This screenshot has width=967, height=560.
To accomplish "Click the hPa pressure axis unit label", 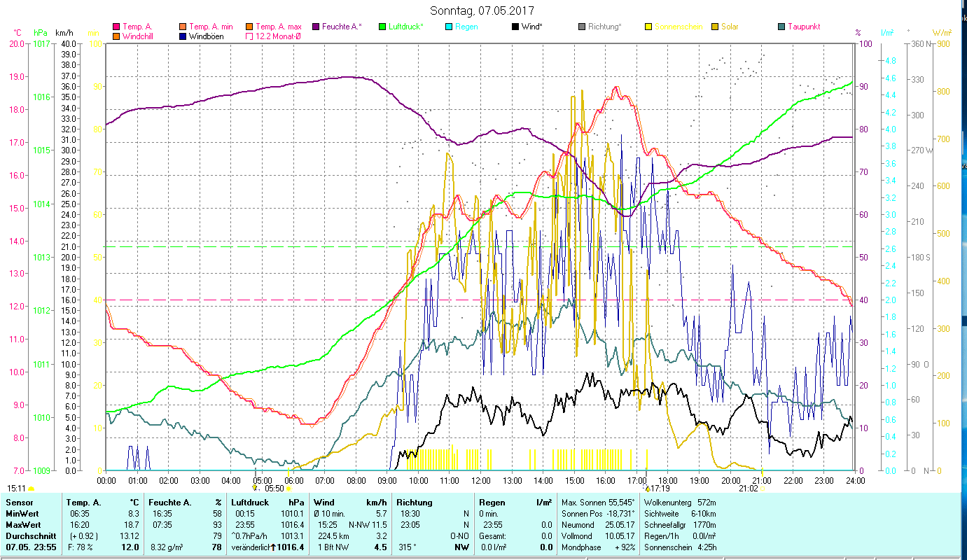I will tap(41, 33).
